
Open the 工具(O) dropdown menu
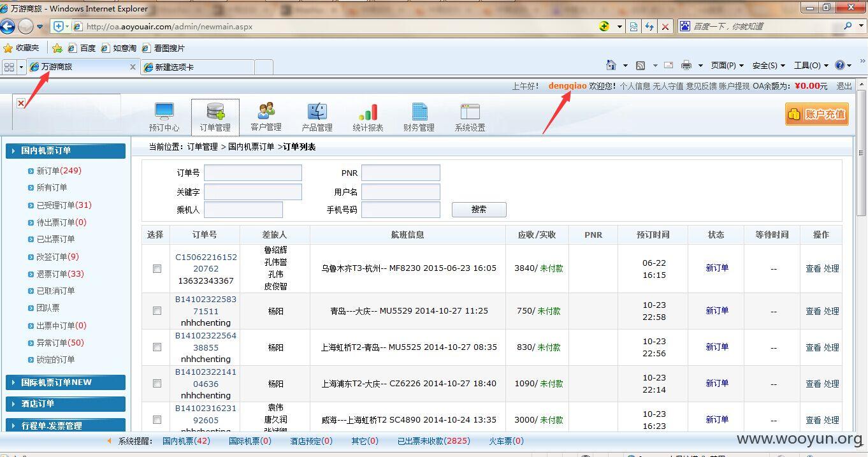click(x=811, y=65)
